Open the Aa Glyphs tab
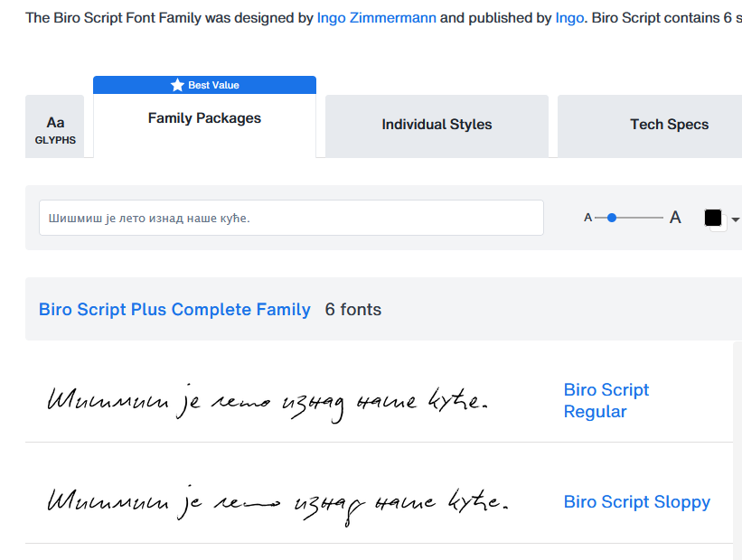 click(x=55, y=126)
